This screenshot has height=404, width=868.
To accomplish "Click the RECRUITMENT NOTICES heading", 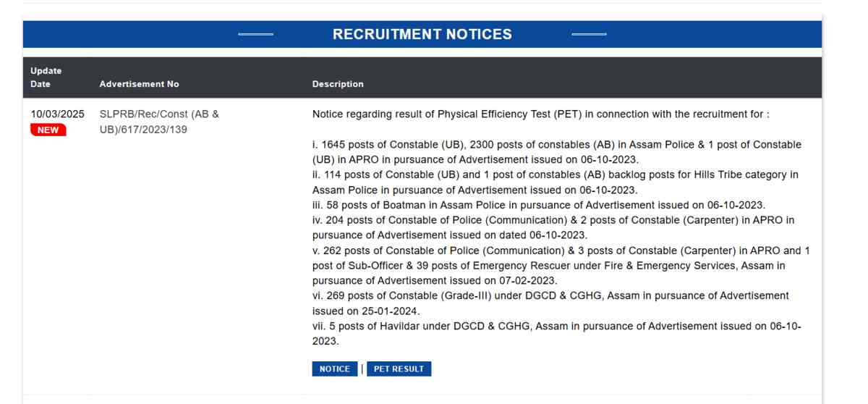I will [x=422, y=34].
